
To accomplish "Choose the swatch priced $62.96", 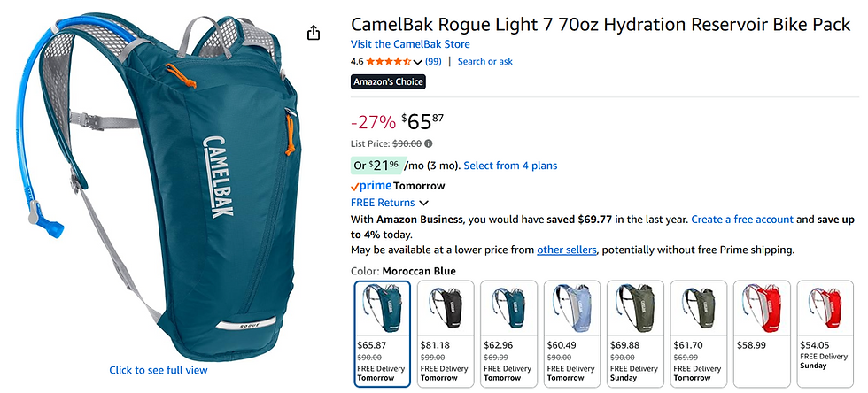I will [x=509, y=333].
